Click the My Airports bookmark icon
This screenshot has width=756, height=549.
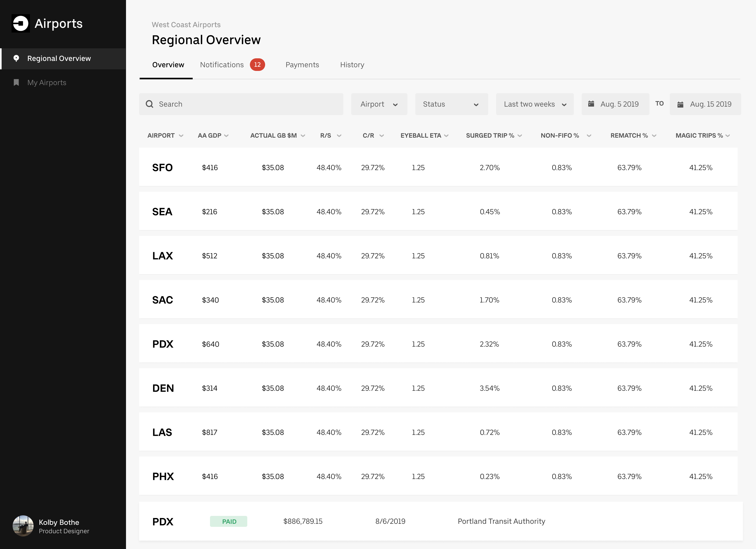[x=16, y=82]
